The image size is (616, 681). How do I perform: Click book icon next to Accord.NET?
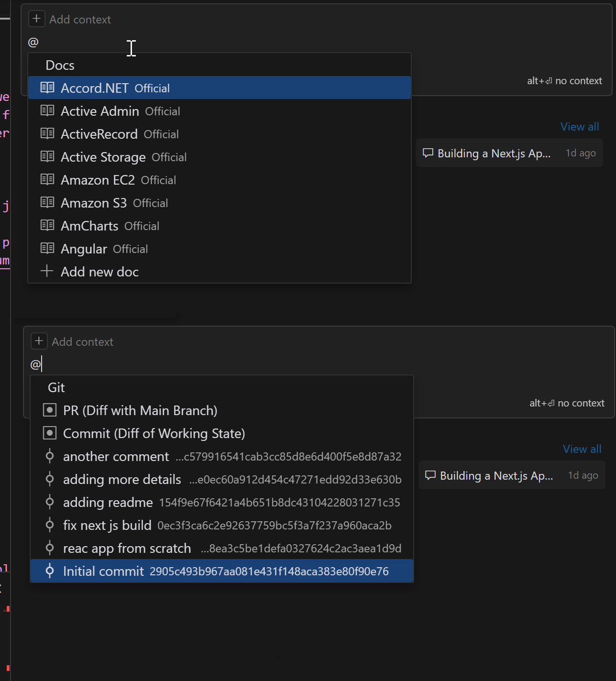coord(47,88)
